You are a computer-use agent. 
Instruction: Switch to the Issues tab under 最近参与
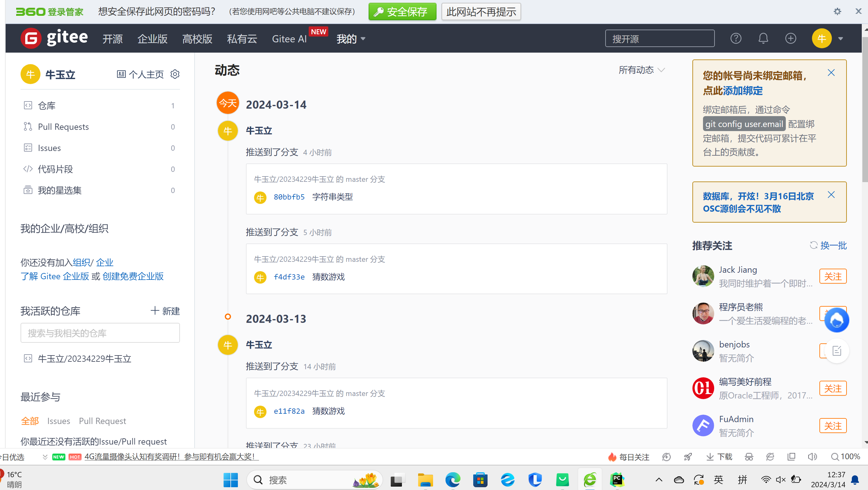(58, 421)
